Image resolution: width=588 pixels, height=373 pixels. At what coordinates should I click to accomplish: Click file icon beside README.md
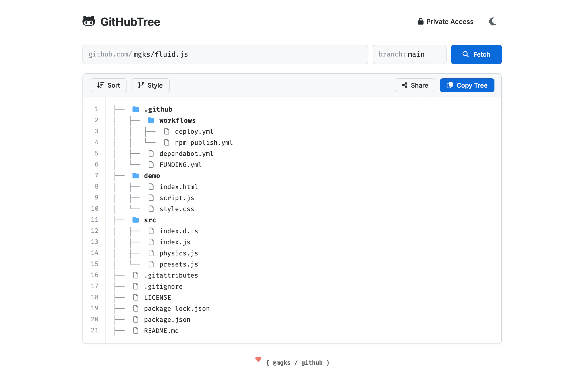135,331
